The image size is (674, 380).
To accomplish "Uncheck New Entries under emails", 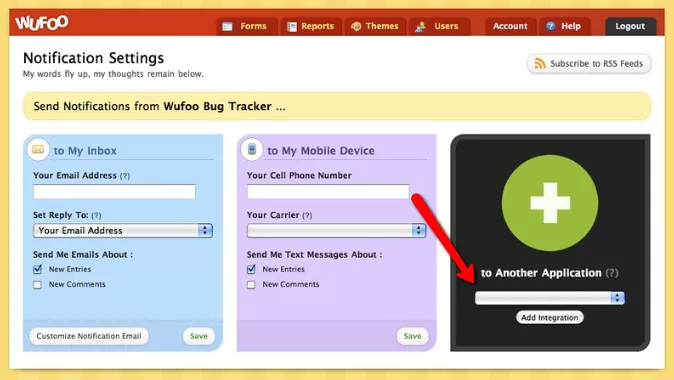I will point(37,269).
